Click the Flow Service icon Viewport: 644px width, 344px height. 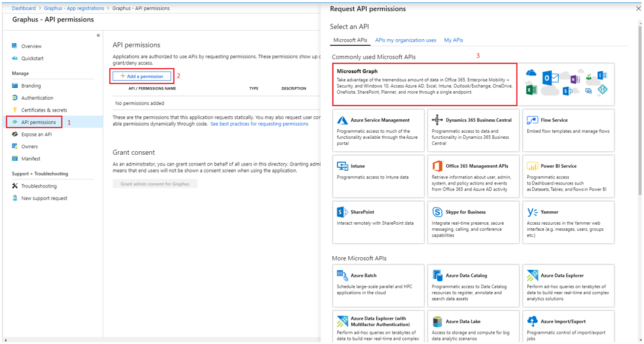532,120
